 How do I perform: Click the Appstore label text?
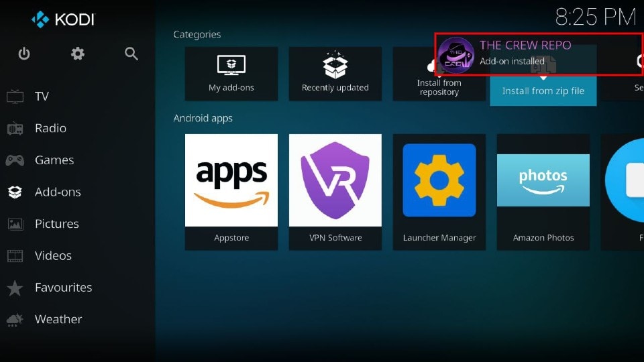tap(231, 237)
